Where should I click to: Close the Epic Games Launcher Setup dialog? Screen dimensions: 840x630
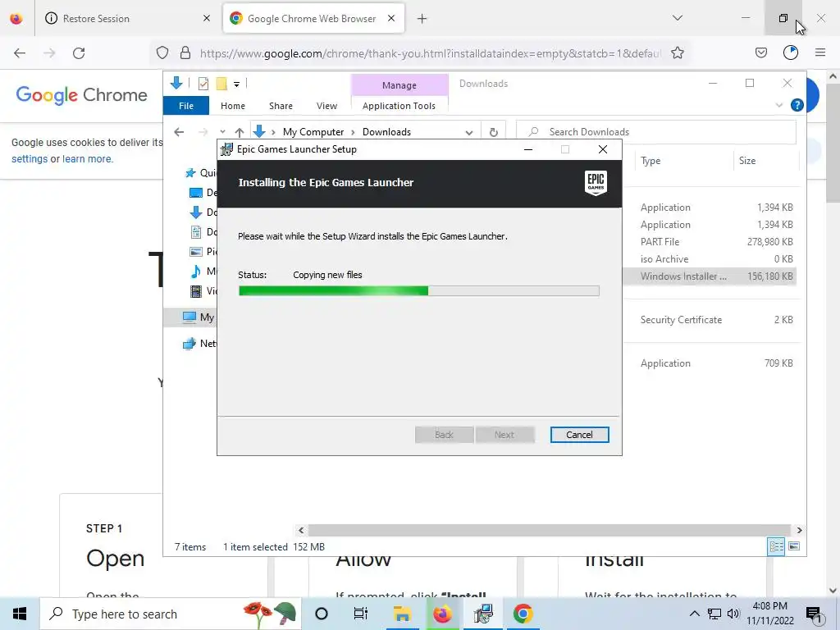point(603,149)
